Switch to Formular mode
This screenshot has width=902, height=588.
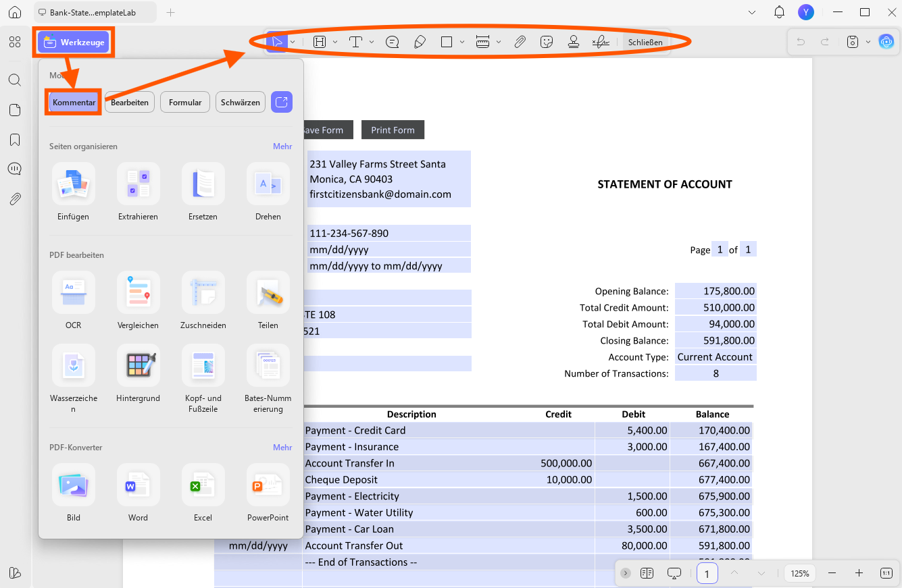(x=185, y=102)
